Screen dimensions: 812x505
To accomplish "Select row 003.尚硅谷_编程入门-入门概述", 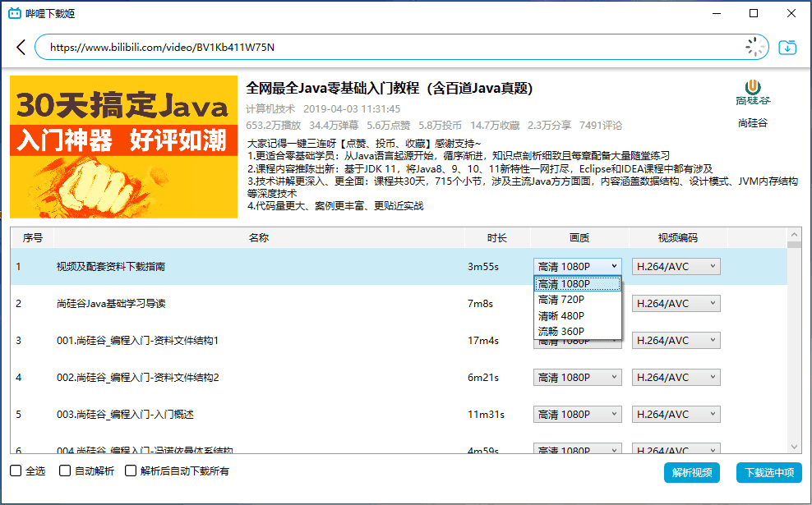I will tap(399, 415).
